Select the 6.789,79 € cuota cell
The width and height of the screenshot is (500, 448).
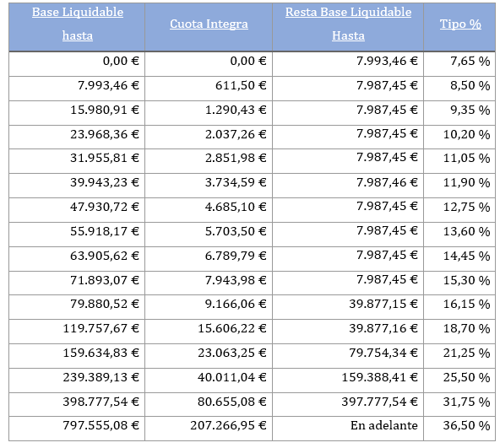click(x=209, y=259)
